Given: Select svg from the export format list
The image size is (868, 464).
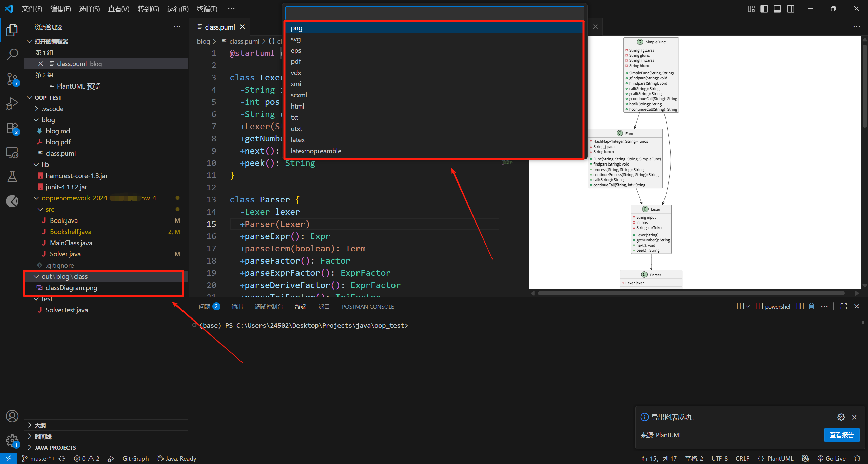Looking at the screenshot, I should pyautogui.click(x=296, y=39).
